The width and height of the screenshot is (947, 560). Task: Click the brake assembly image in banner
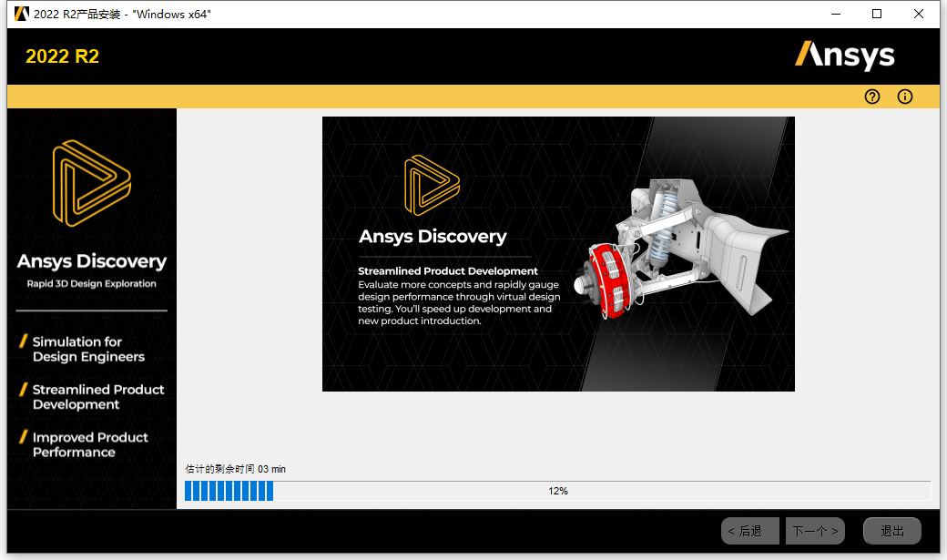coord(680,249)
